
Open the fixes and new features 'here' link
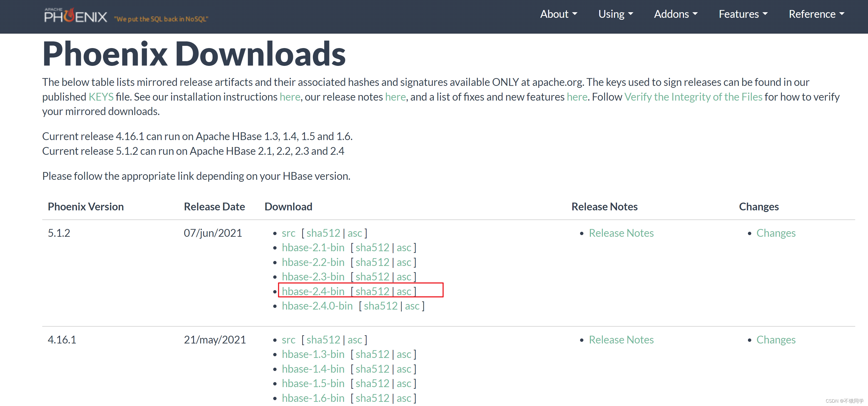tap(577, 97)
